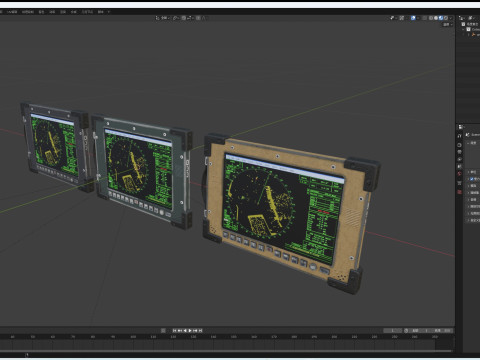Open the overlays settings dropdown arrow
The width and height of the screenshot is (480, 360).
tap(418, 18)
